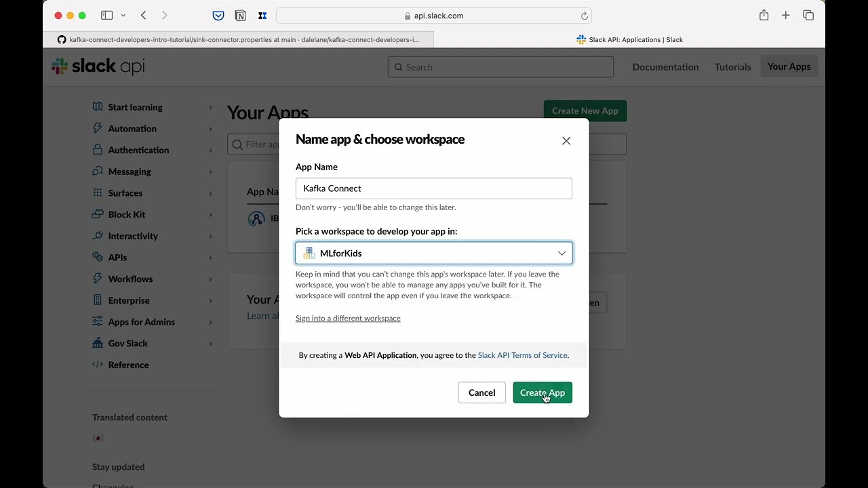
Task: Click the Interactivity icon in sidebar
Action: (x=98, y=236)
